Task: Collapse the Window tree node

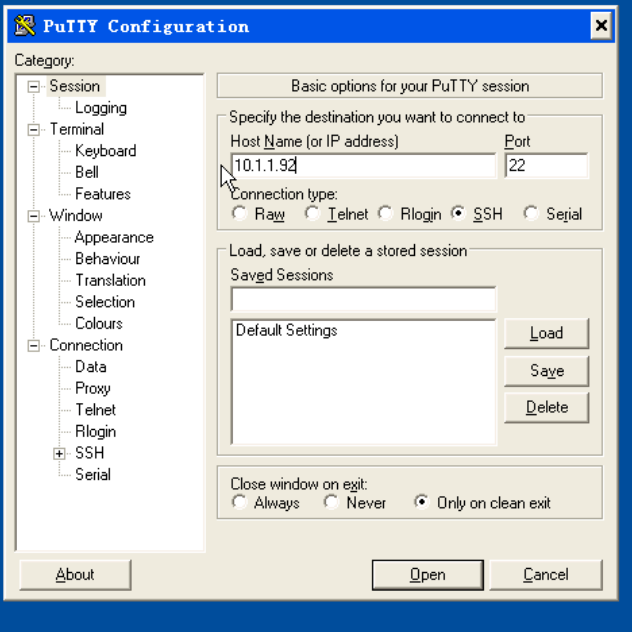Action: point(34,216)
